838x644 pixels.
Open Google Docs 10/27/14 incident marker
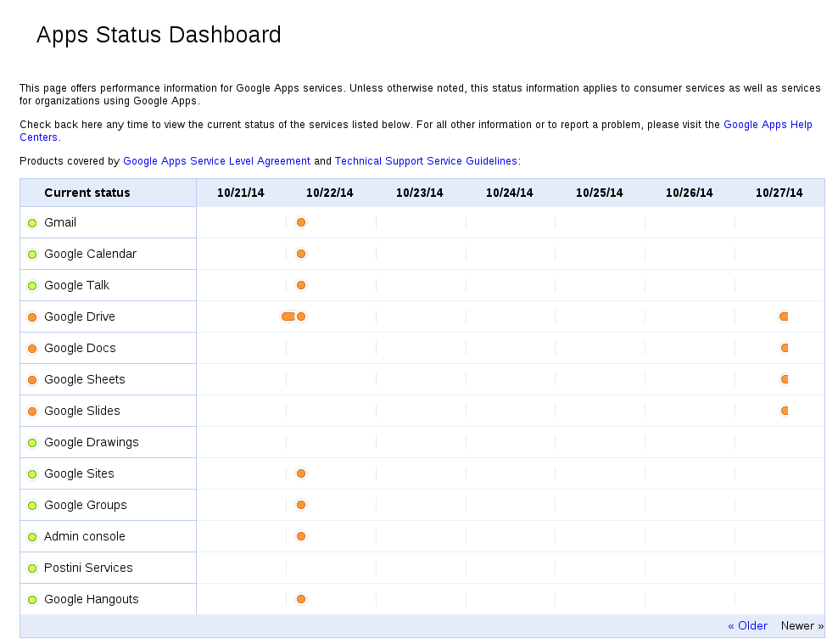tap(785, 348)
